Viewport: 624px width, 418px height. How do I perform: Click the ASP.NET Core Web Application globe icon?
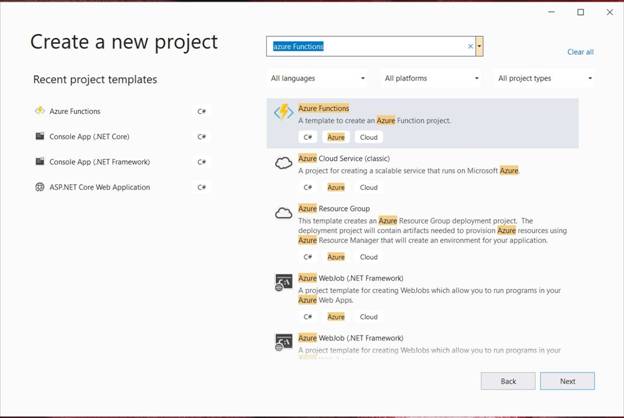coord(40,187)
